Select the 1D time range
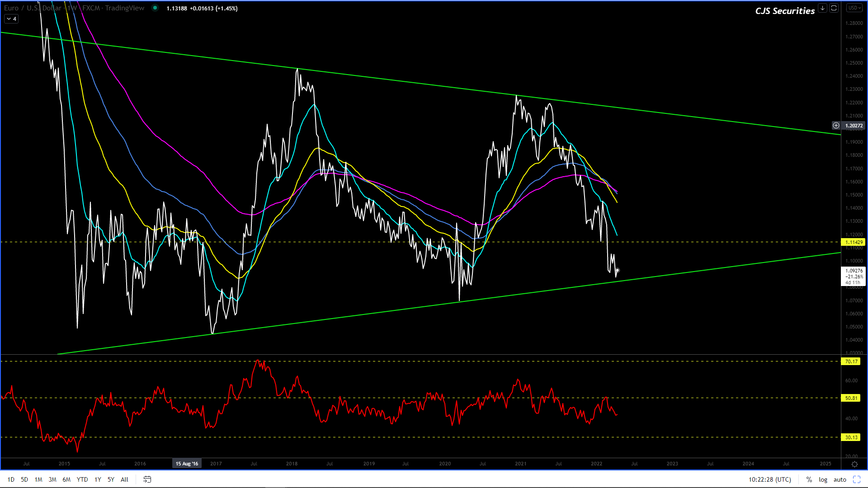868x488 pixels. [x=11, y=479]
